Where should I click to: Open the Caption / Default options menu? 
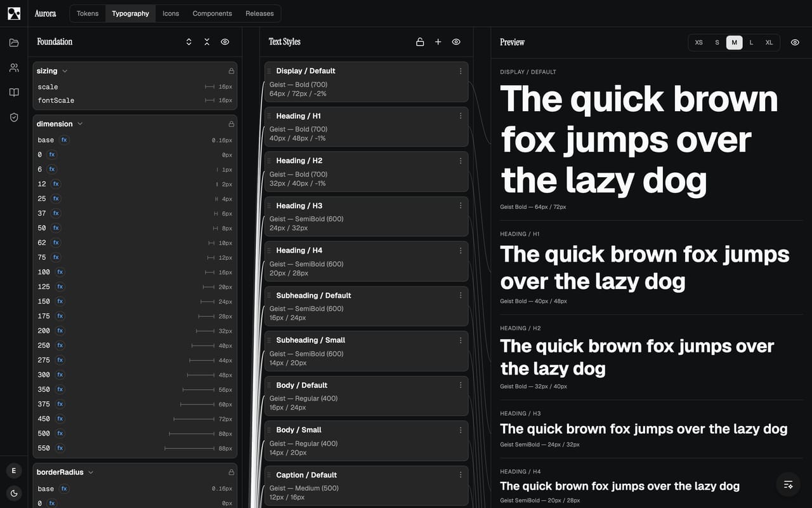pos(461,475)
